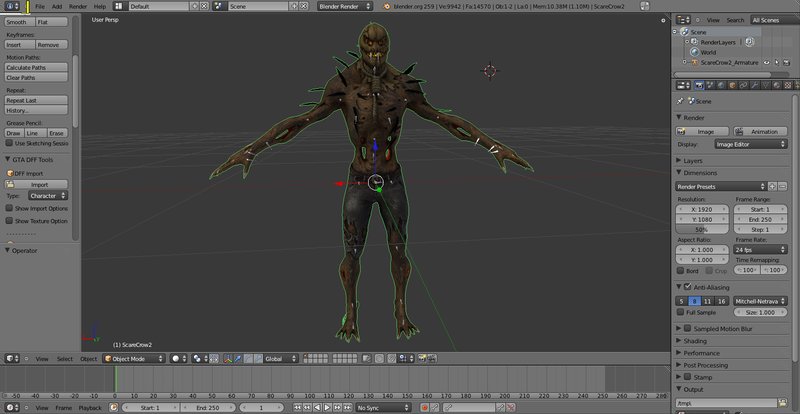Enable Sampled Motion Blur checkbox
This screenshot has width=800, height=414.
click(687, 328)
